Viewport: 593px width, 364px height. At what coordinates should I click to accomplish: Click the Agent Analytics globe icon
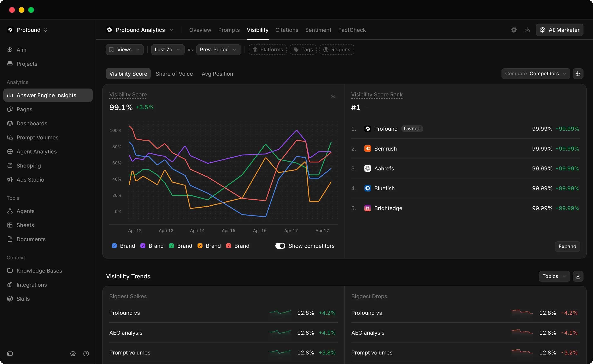(x=10, y=151)
